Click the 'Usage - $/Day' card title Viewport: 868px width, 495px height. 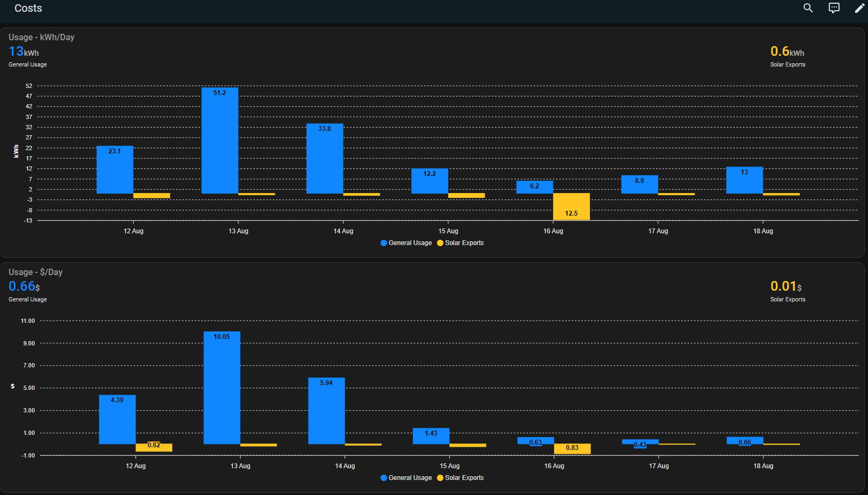click(x=35, y=272)
